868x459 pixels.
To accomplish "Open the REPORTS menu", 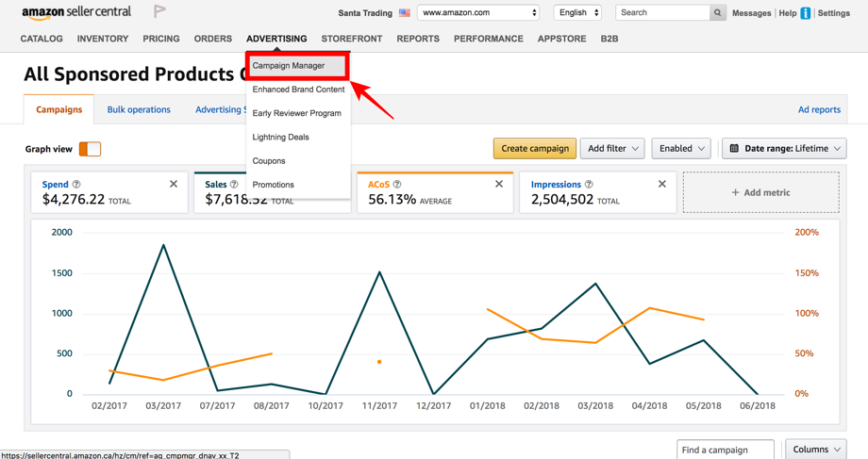I will click(418, 39).
